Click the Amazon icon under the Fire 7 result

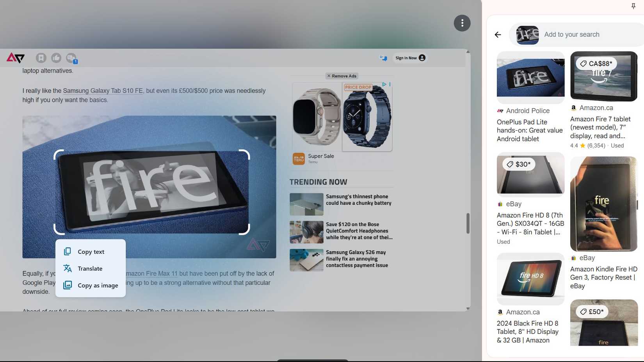pos(573,108)
